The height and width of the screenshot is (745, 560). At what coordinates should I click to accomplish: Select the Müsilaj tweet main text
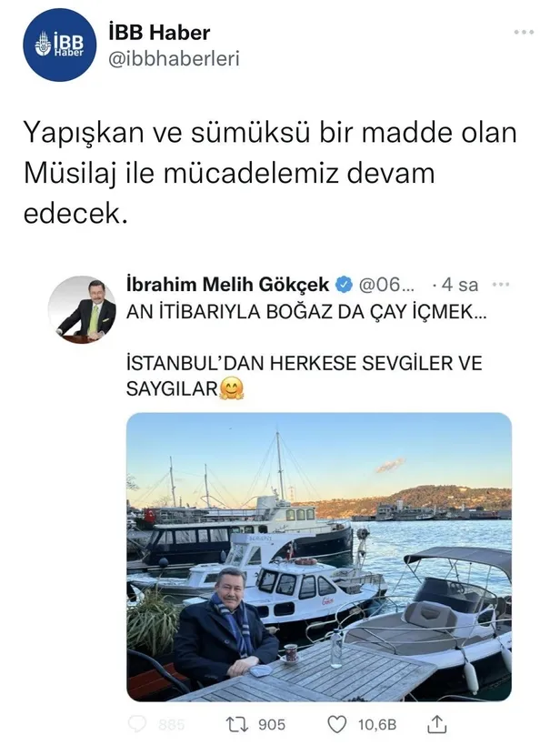[x=270, y=173]
